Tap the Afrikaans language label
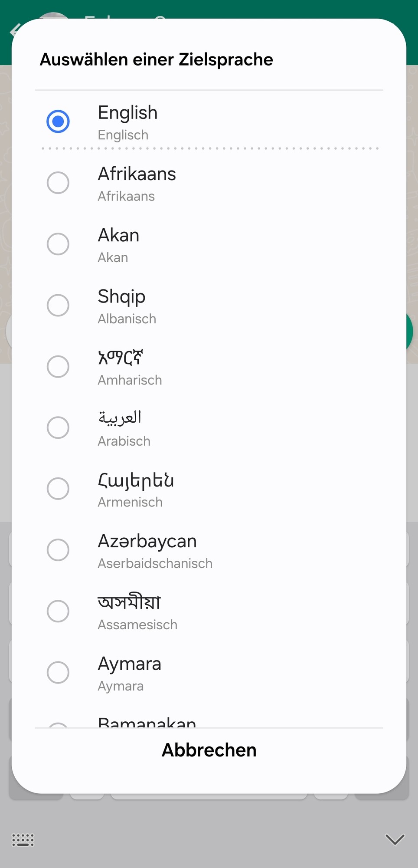The width and height of the screenshot is (418, 868). point(137,174)
